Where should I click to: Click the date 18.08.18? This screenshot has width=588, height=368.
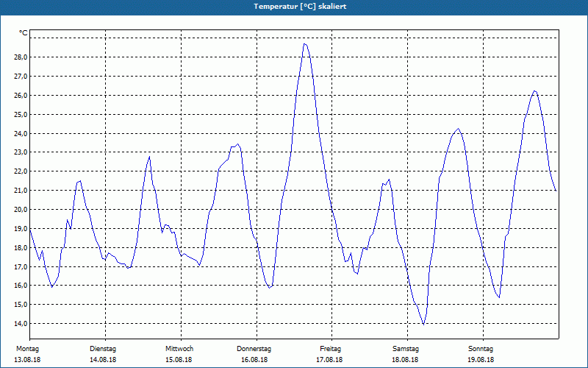click(405, 360)
